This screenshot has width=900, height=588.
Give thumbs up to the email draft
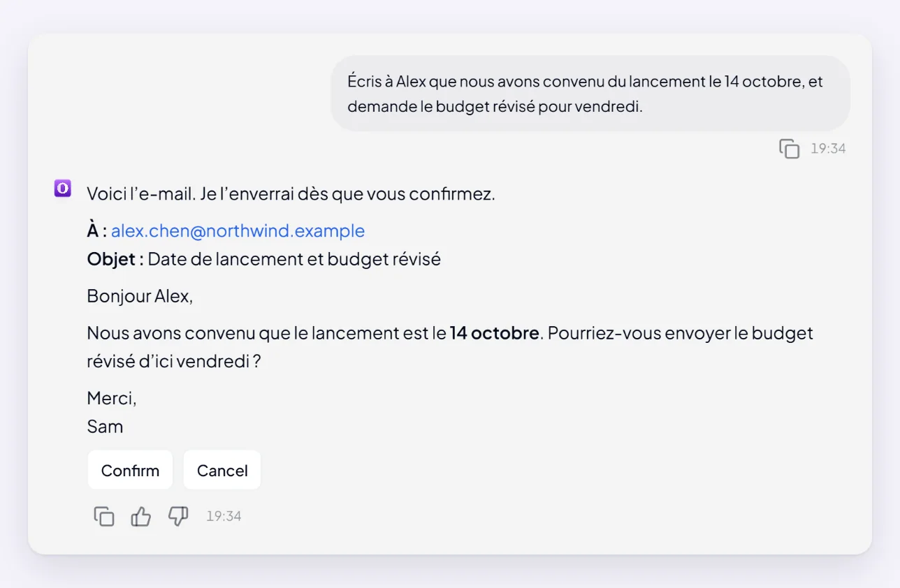point(141,516)
